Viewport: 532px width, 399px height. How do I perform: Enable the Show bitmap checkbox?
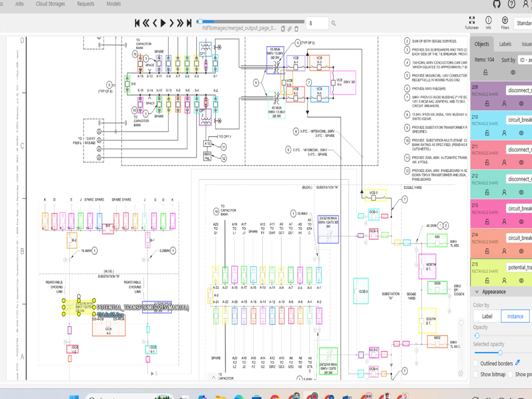pos(476,374)
